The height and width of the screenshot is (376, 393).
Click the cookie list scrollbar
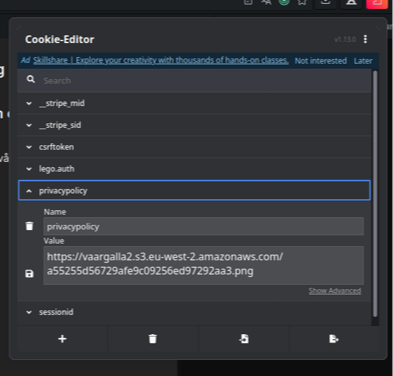pyautogui.click(x=375, y=194)
